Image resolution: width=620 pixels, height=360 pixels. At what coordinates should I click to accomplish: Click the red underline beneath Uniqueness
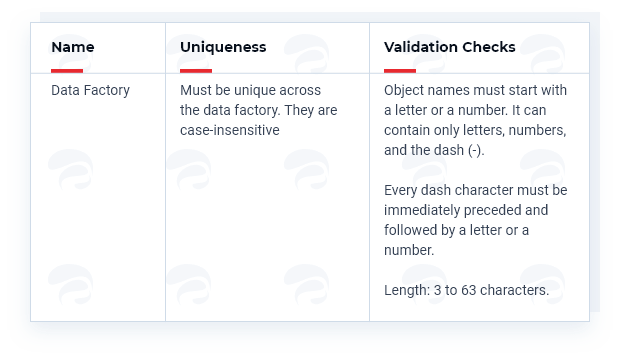coord(196,71)
